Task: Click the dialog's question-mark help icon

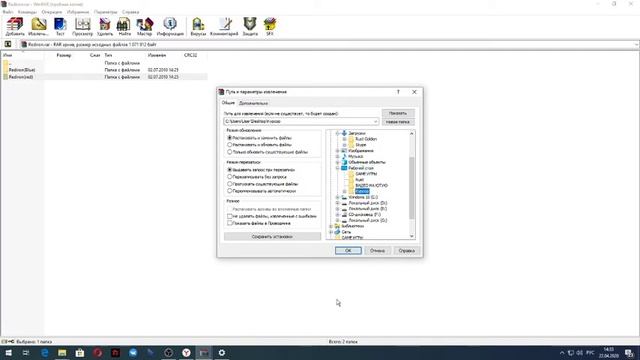Action: pos(398,92)
